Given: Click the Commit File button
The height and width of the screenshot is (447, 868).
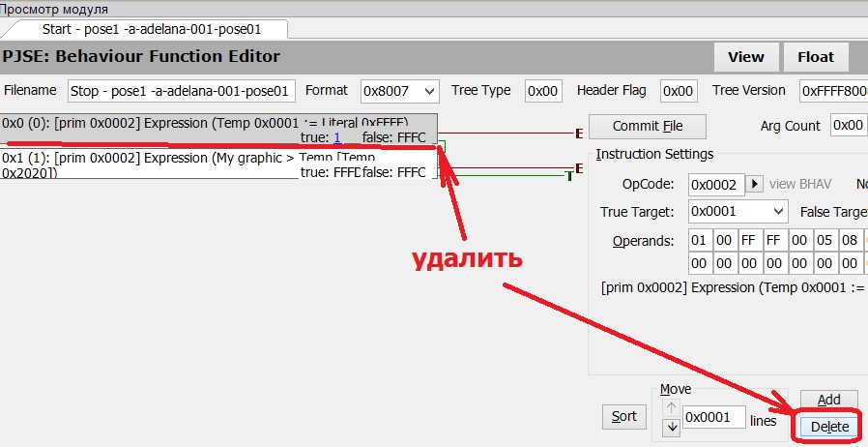Looking at the screenshot, I should click(647, 126).
